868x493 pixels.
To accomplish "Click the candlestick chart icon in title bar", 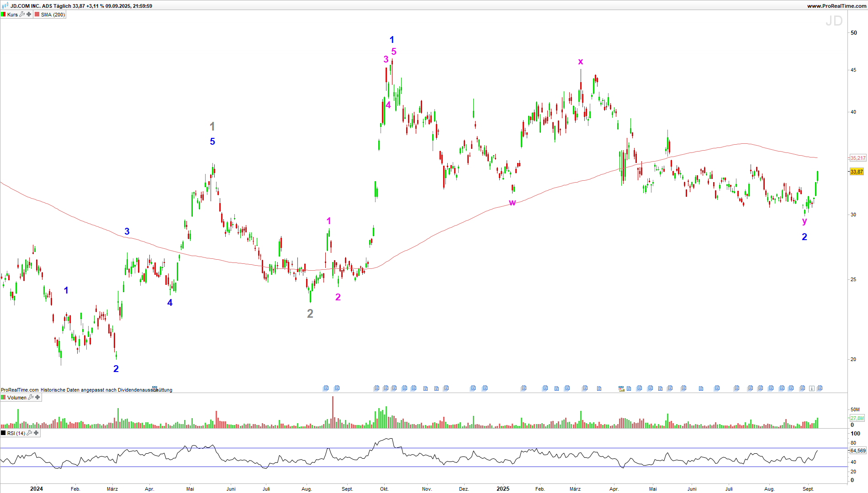I will 5,5.
